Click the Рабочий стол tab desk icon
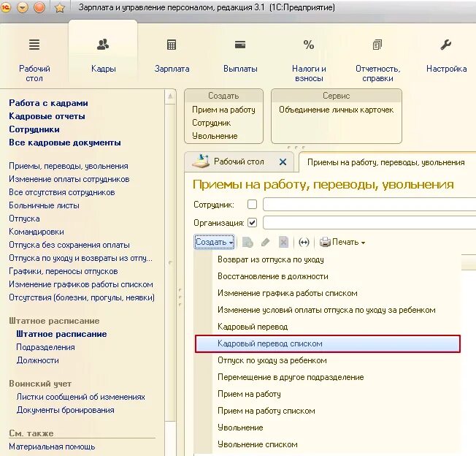 click(x=201, y=161)
